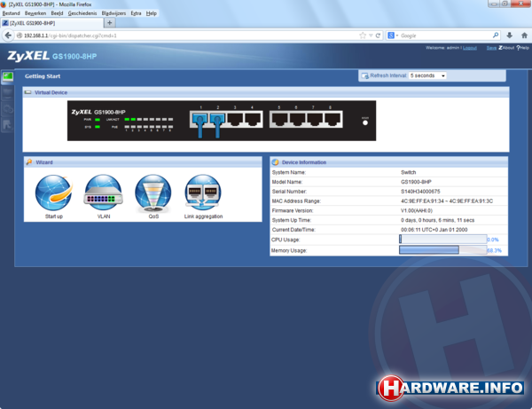The image size is (532, 409).
Task: Select the ZyXEL GS1900-8HP browser tab
Action: (51, 23)
